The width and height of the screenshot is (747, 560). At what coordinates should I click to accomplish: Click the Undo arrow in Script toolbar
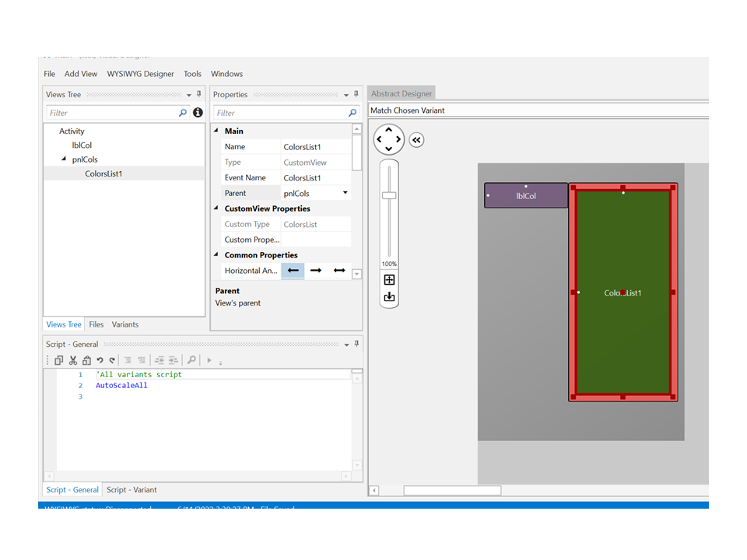tap(100, 360)
